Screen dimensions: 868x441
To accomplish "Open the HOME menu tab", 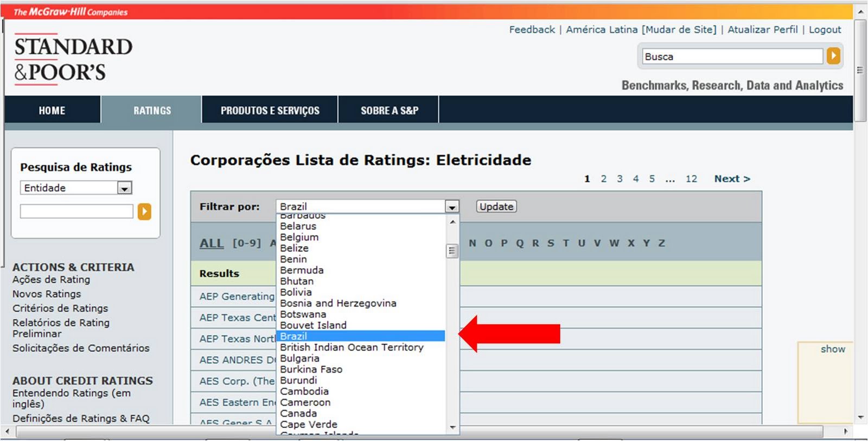I will tap(52, 110).
